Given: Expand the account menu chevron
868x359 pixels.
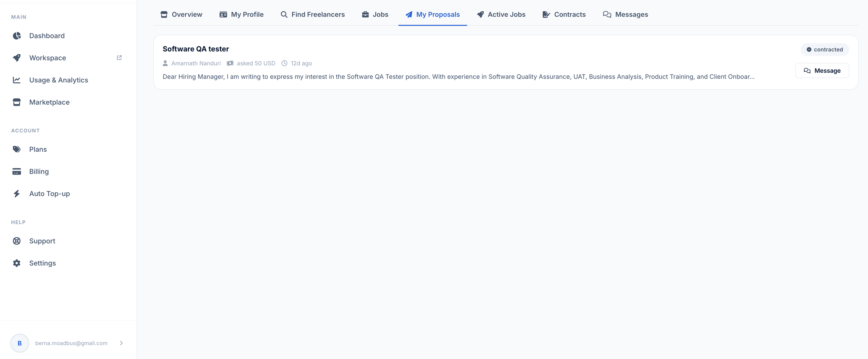Looking at the screenshot, I should 121,343.
